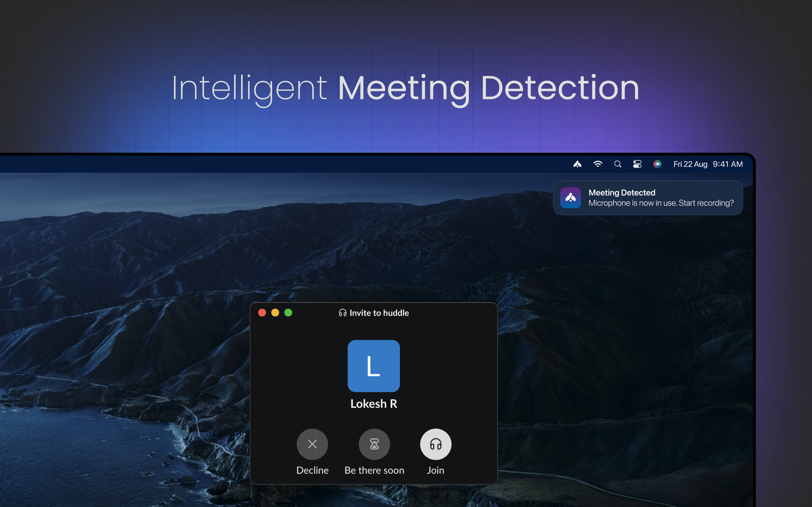Click the Decline text label
Screen dimensions: 812x507
pyautogui.click(x=312, y=470)
